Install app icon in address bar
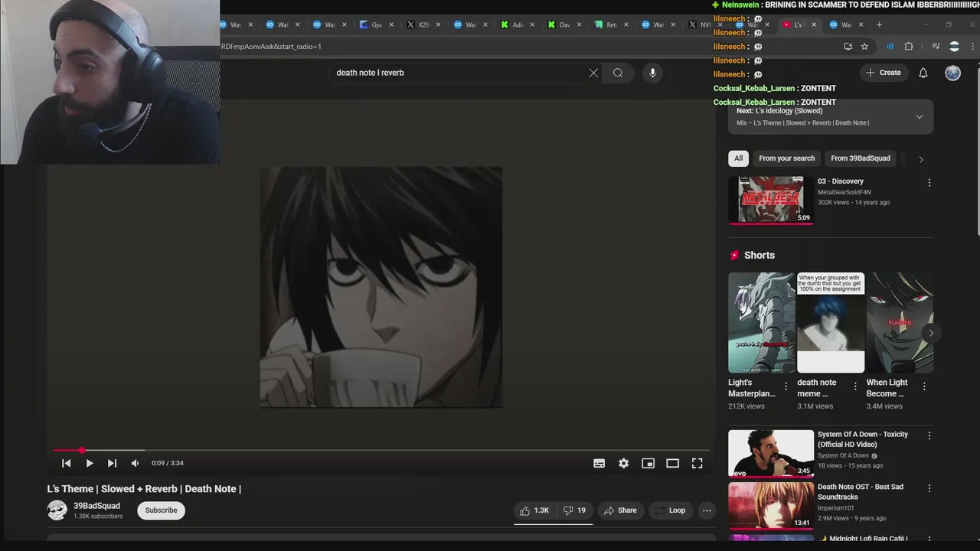Image resolution: width=980 pixels, height=551 pixels. [x=848, y=47]
